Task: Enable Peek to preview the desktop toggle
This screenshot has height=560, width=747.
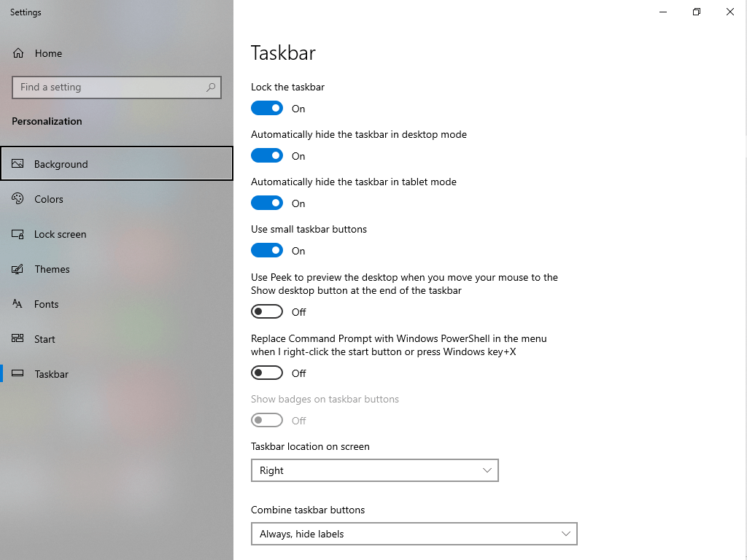Action: pyautogui.click(x=267, y=312)
